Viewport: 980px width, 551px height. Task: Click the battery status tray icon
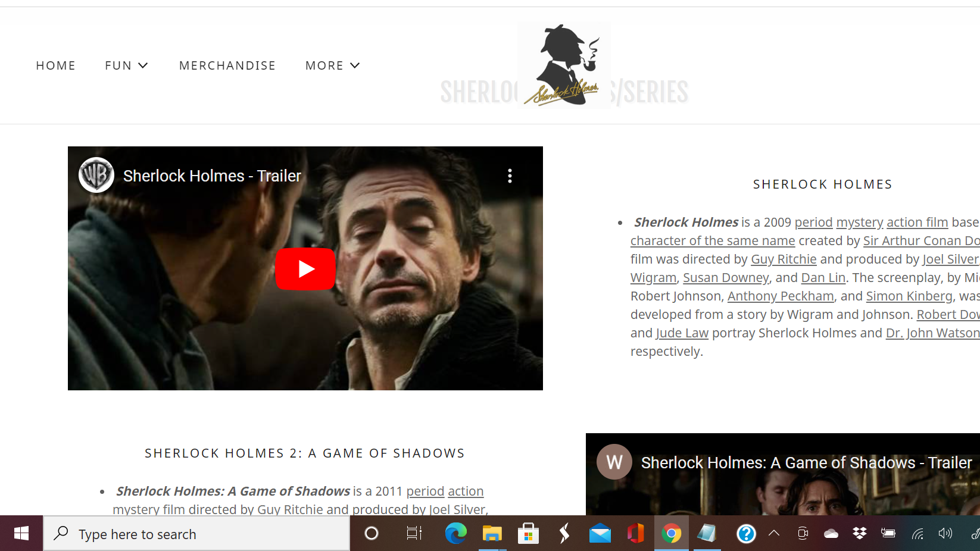point(888,533)
